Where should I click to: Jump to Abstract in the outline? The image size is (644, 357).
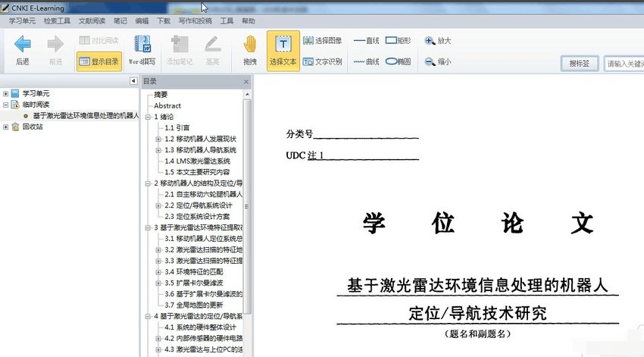167,105
